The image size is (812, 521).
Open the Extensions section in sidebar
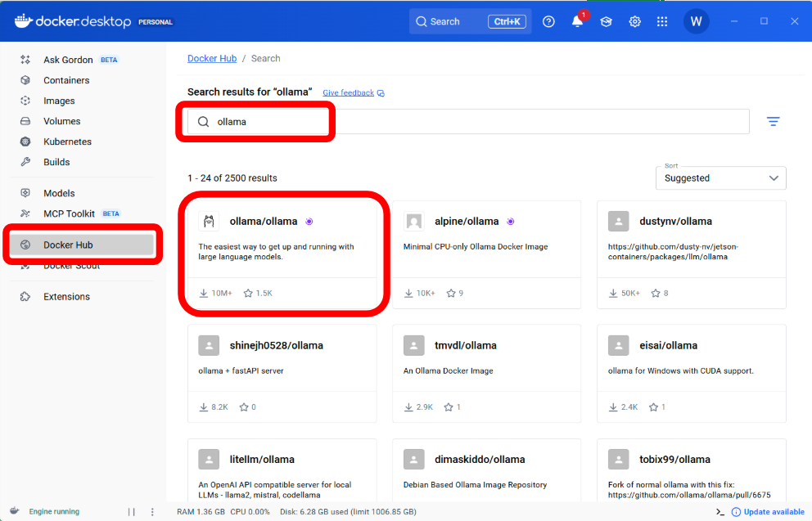tap(66, 297)
